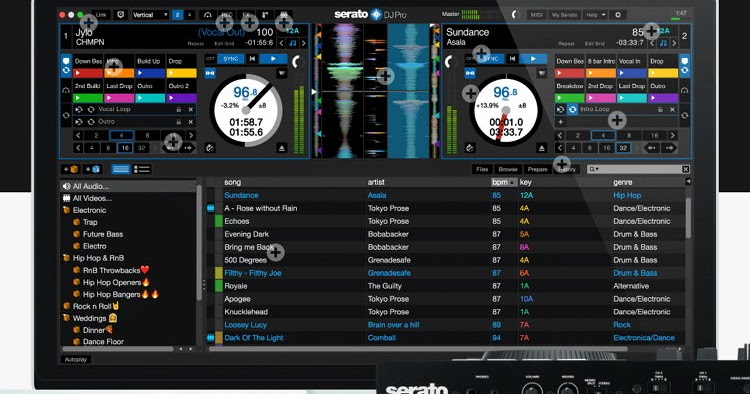Lock the Intro Loop on deck 2
The width and height of the screenshot is (750, 394).
[x=660, y=109]
